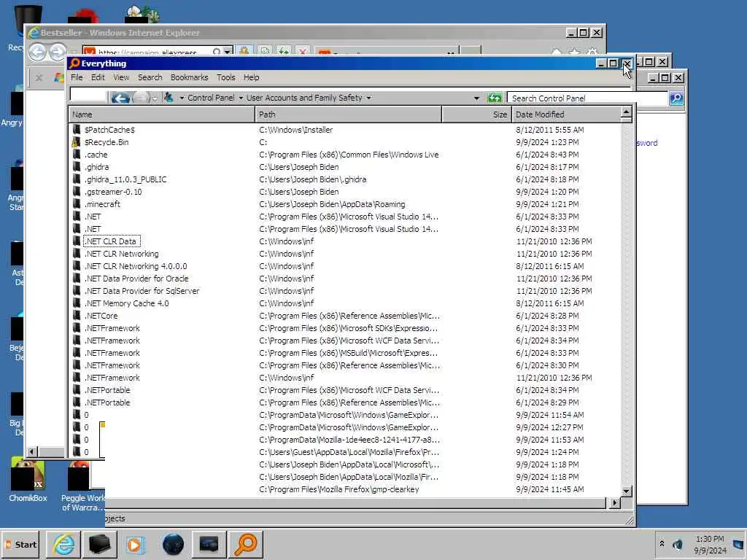Click the .ghidra folder icon

(76, 167)
